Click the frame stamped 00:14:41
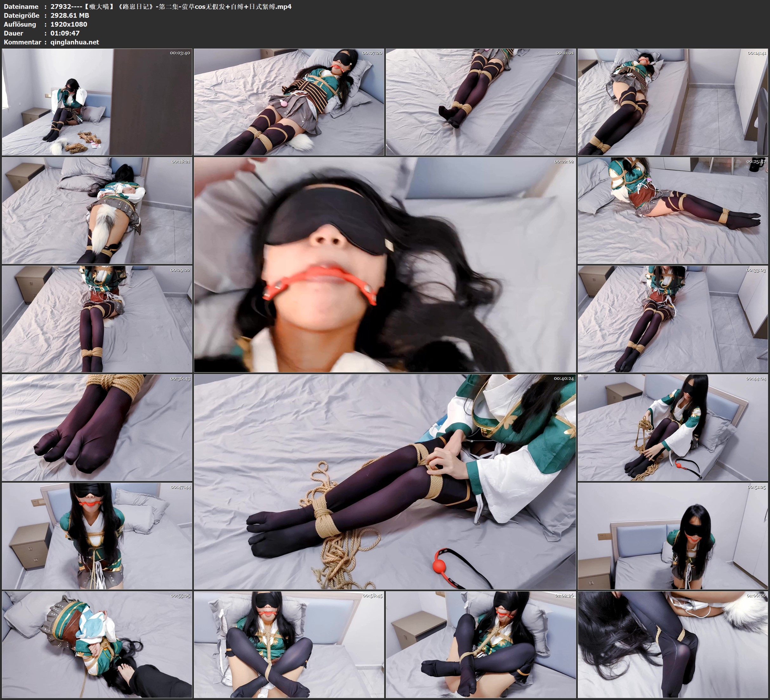Viewport: 770px width, 700px height. tap(673, 102)
